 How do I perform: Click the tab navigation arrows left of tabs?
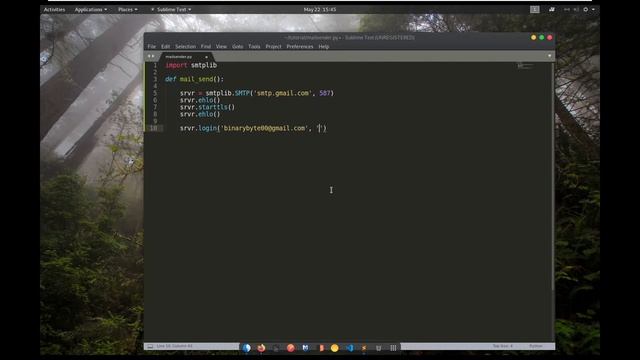point(151,56)
